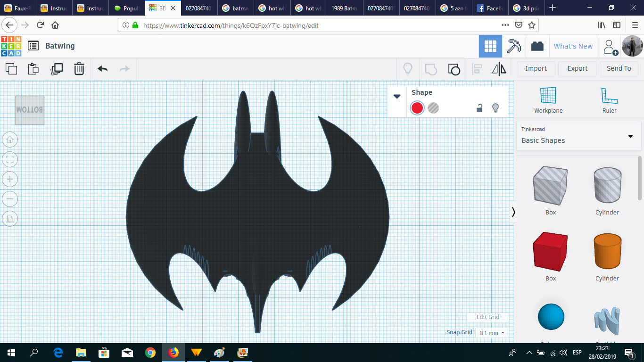Delete the selected shape with trash icon
Viewport: 644px width, 362px height.
[79, 69]
